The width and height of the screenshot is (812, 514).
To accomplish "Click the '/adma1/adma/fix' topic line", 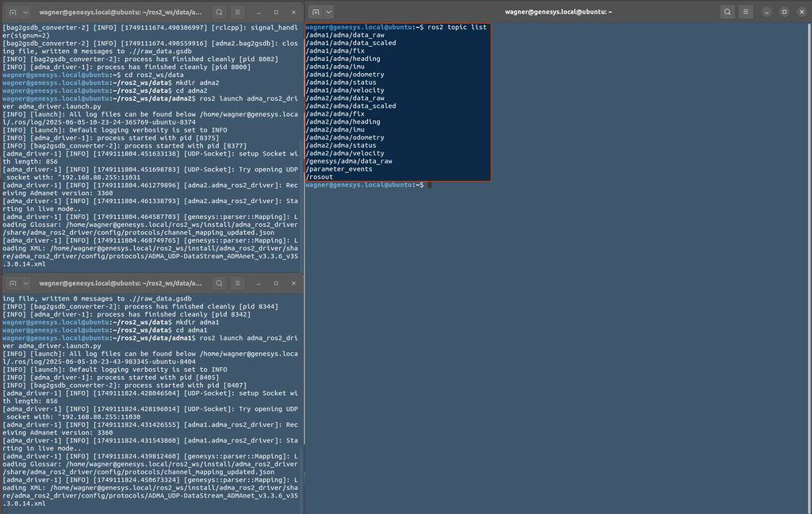I will (335, 51).
